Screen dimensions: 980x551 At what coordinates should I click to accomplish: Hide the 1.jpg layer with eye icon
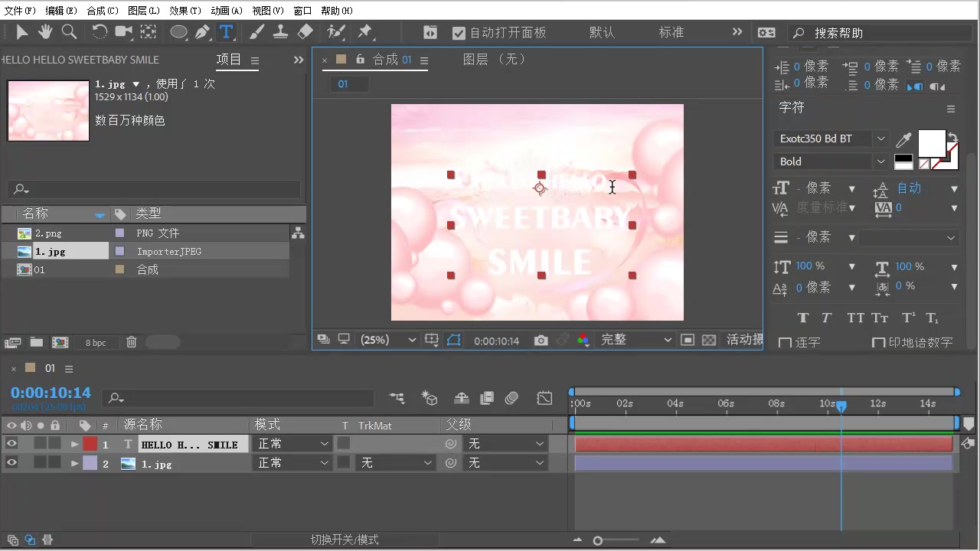click(11, 463)
